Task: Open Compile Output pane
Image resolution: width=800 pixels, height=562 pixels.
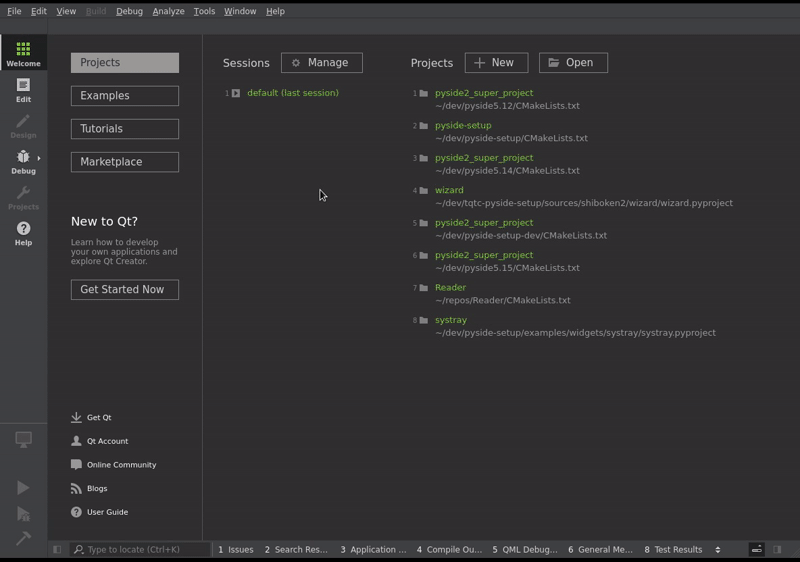Action: pos(449,549)
